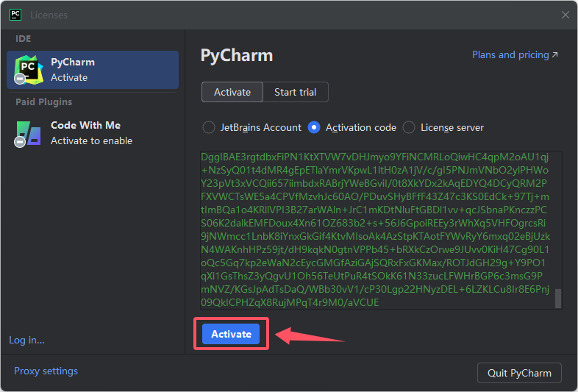Click the Quit PyCharm button
The height and width of the screenshot is (392, 578).
point(519,373)
